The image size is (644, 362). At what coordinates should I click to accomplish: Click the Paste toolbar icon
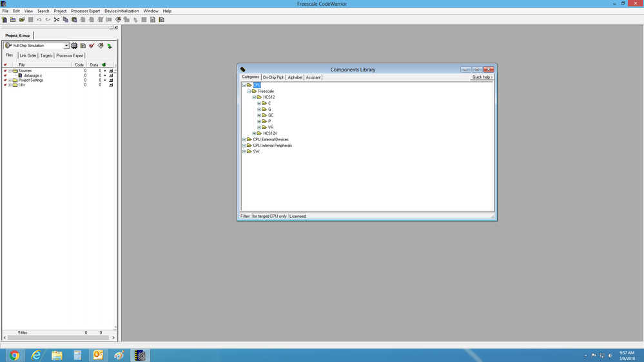[74, 19]
